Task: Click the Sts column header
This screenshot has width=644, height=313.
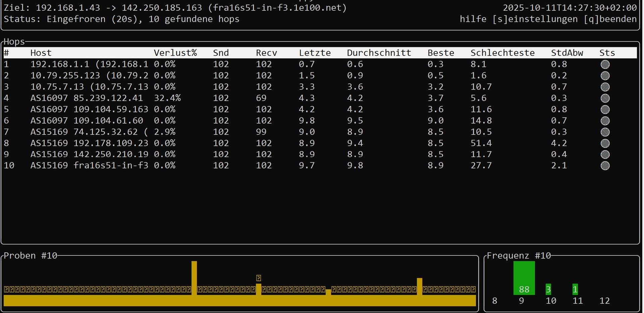Action: (x=607, y=53)
